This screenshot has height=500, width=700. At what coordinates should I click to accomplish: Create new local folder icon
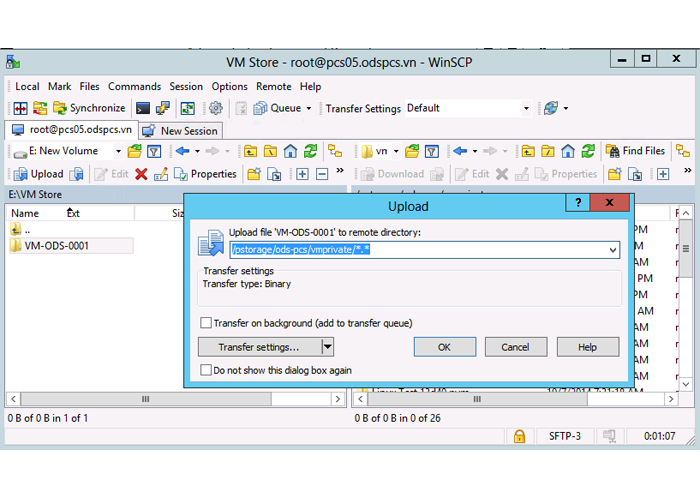[x=254, y=174]
